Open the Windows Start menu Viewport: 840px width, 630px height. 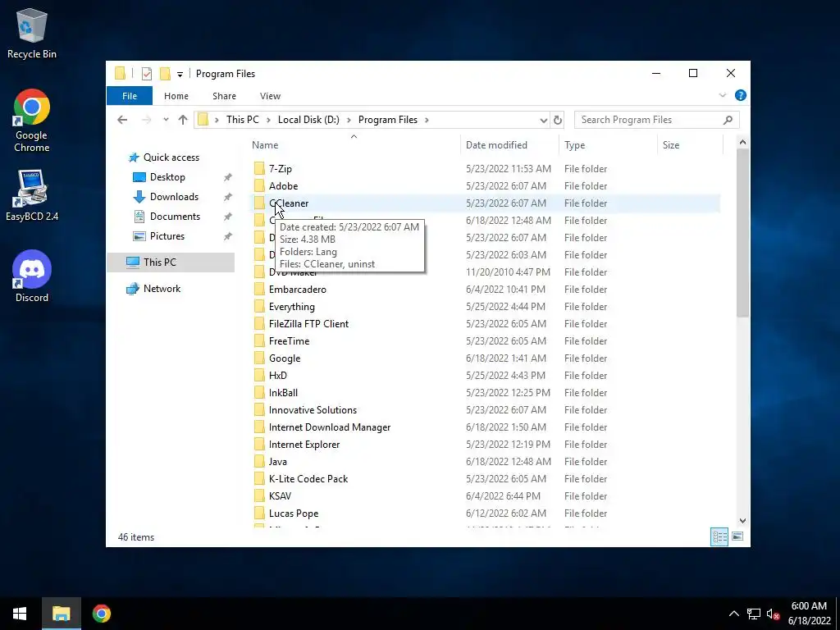pos(20,614)
